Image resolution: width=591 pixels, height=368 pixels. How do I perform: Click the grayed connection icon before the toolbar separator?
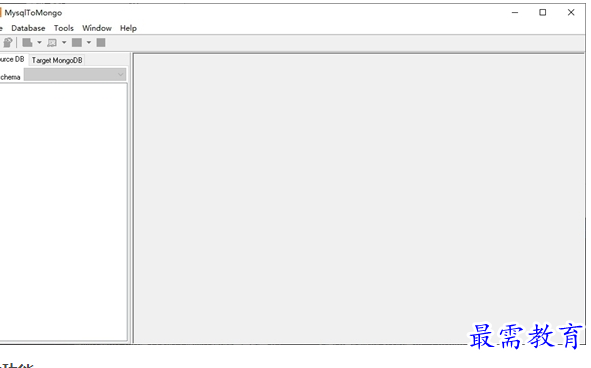coord(8,43)
